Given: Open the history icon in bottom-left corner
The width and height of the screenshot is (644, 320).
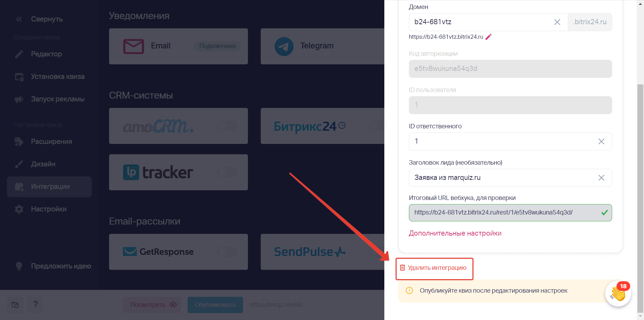Looking at the screenshot, I should point(15,305).
